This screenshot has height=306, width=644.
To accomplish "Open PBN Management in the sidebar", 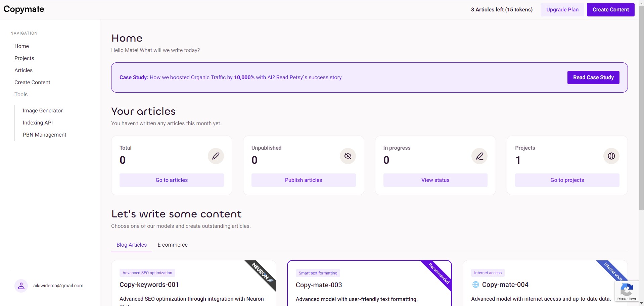I will (x=44, y=135).
